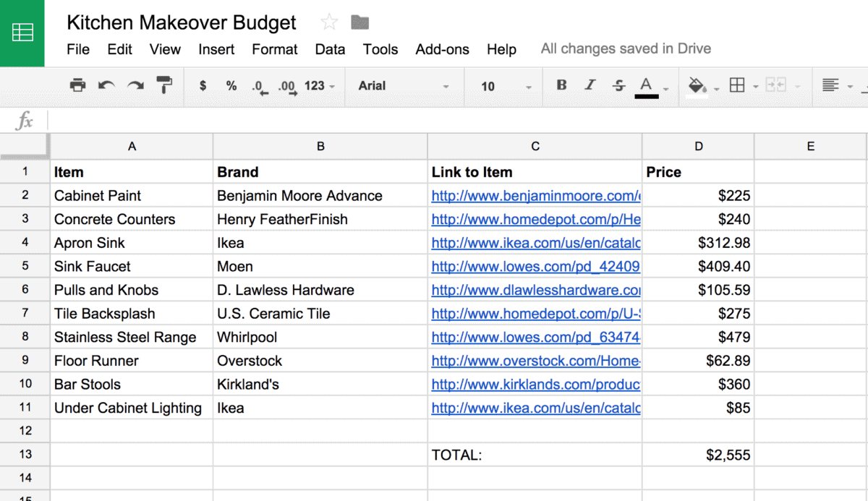Open the View menu

pos(165,49)
